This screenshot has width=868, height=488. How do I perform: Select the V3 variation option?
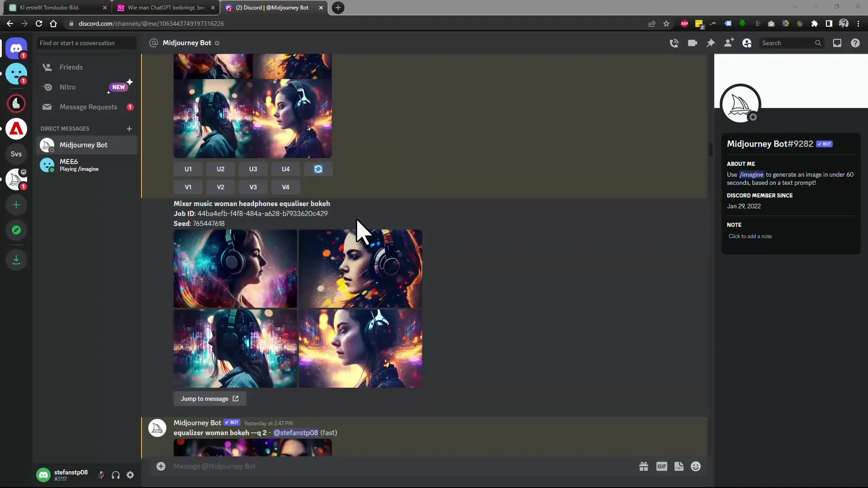pyautogui.click(x=253, y=187)
